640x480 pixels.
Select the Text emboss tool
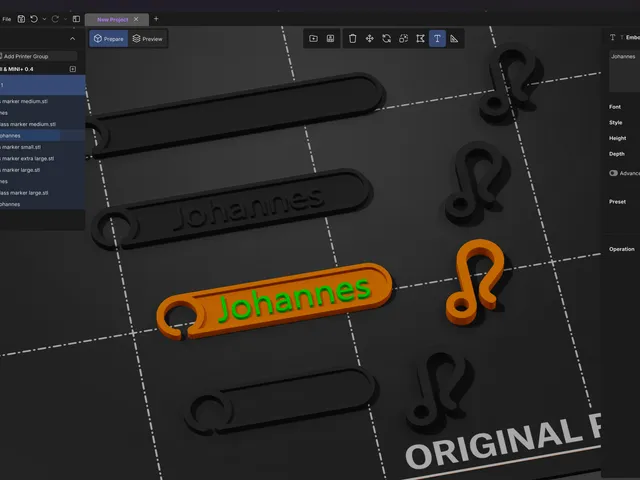(x=437, y=38)
